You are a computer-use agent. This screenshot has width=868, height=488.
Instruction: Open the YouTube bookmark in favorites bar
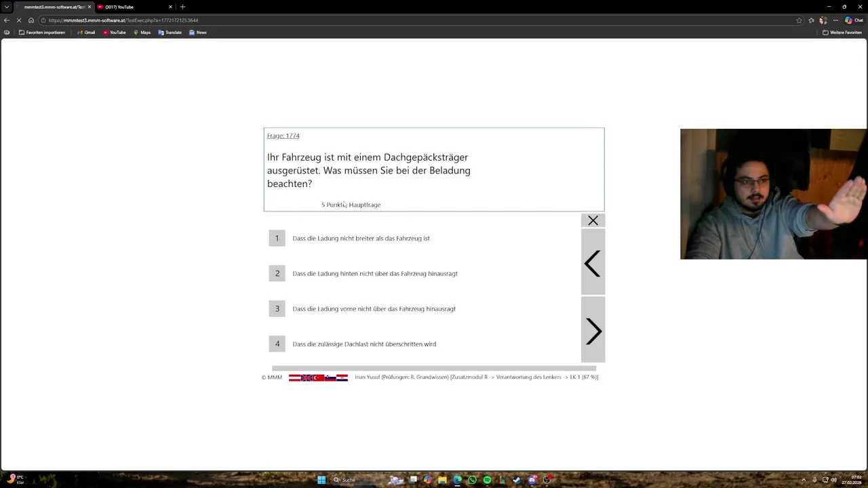(114, 33)
